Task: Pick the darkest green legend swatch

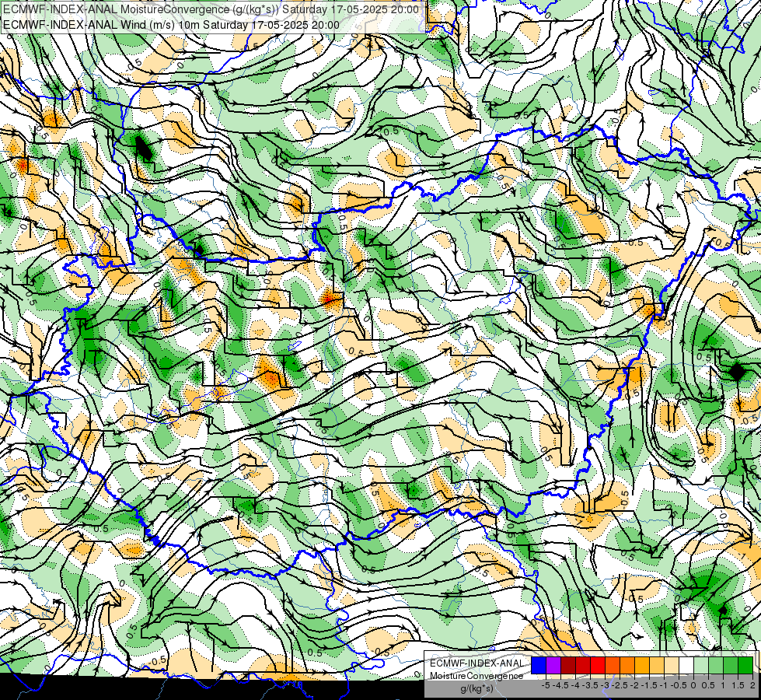Action: pyautogui.click(x=745, y=665)
